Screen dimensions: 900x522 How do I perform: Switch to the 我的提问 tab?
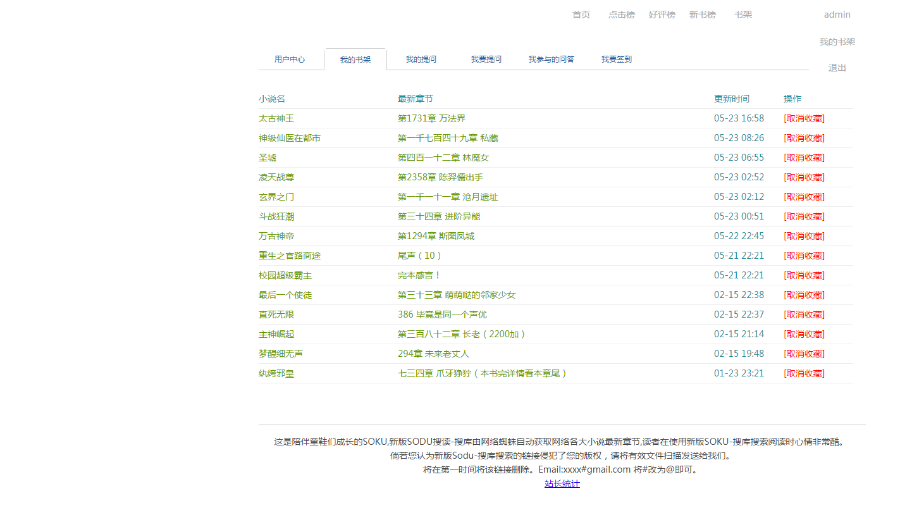421,59
